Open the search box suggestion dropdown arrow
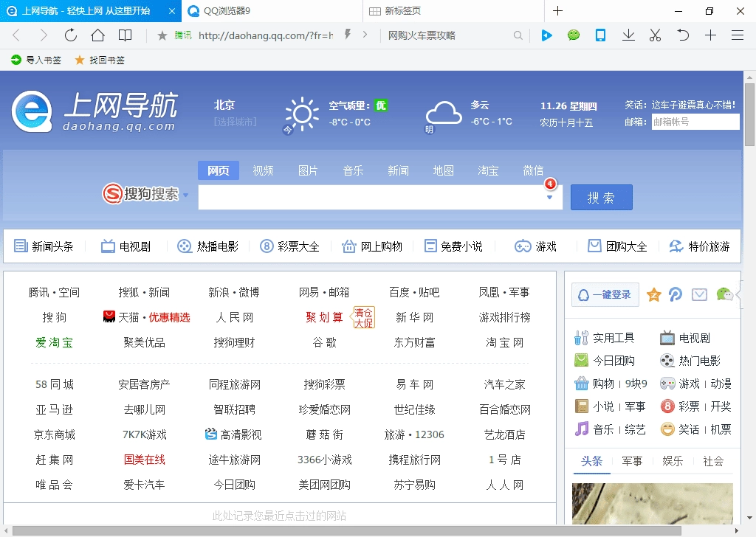The height and width of the screenshot is (537, 756). 549,198
